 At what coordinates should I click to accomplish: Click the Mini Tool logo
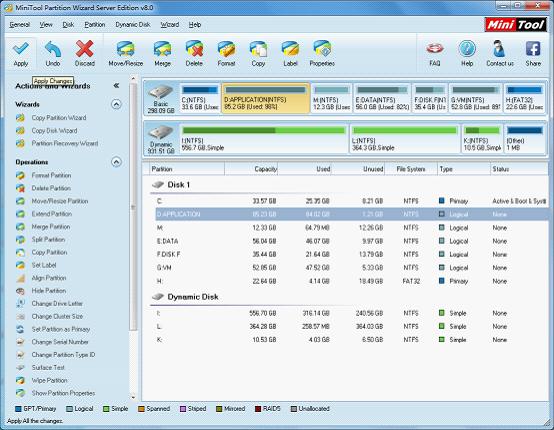click(516, 25)
